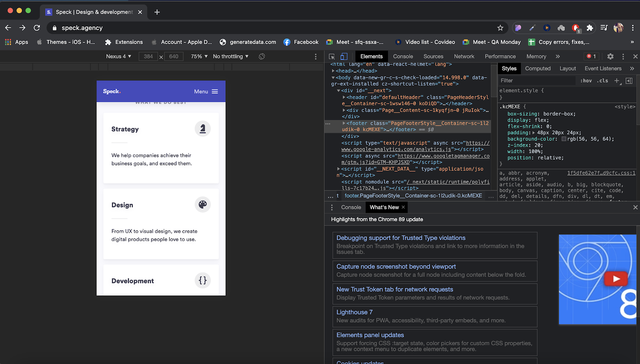Close the What's New tab
640x364 pixels.
(x=403, y=207)
